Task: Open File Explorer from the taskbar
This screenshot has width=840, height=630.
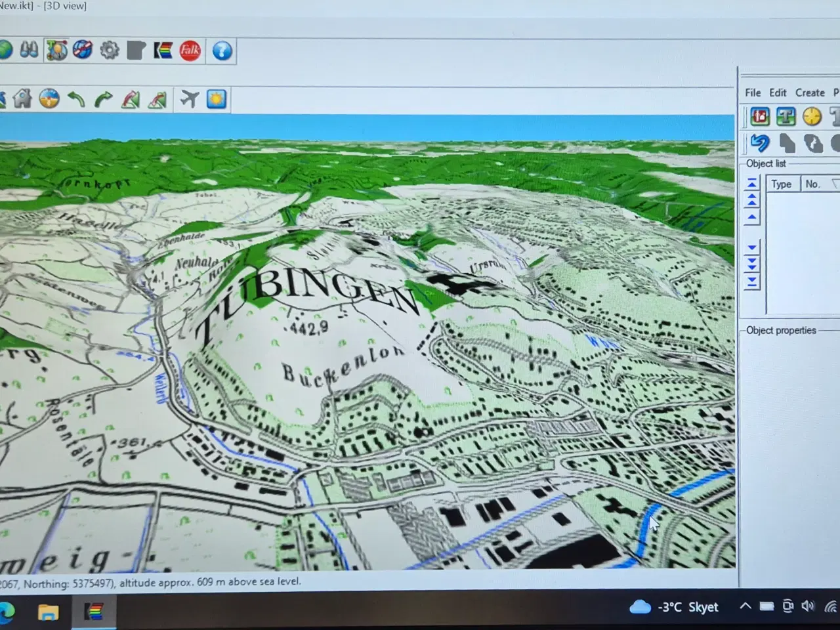Action: (48, 612)
